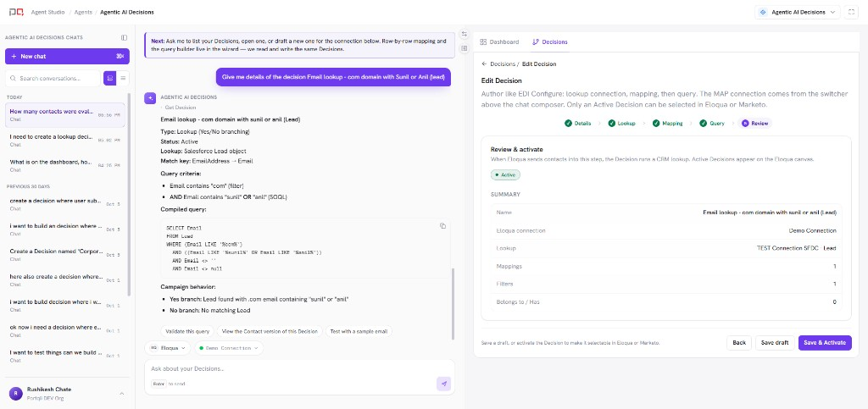Click the Query step checkmark
This screenshot has height=409, width=868.
tap(703, 124)
